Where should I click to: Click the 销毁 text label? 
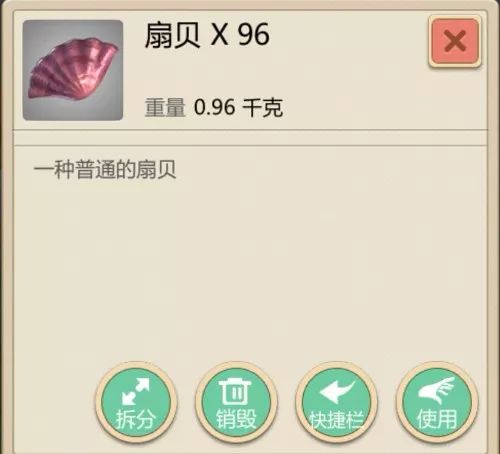(x=236, y=419)
